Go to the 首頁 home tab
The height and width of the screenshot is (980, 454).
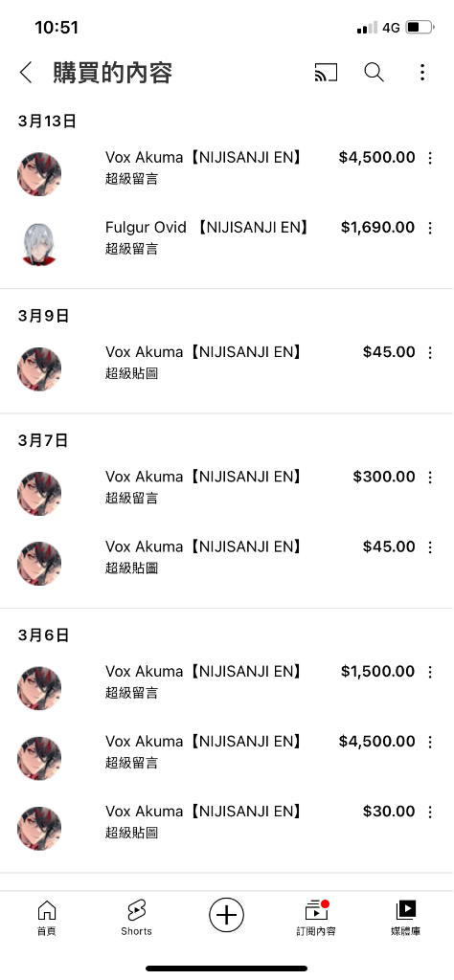46,918
